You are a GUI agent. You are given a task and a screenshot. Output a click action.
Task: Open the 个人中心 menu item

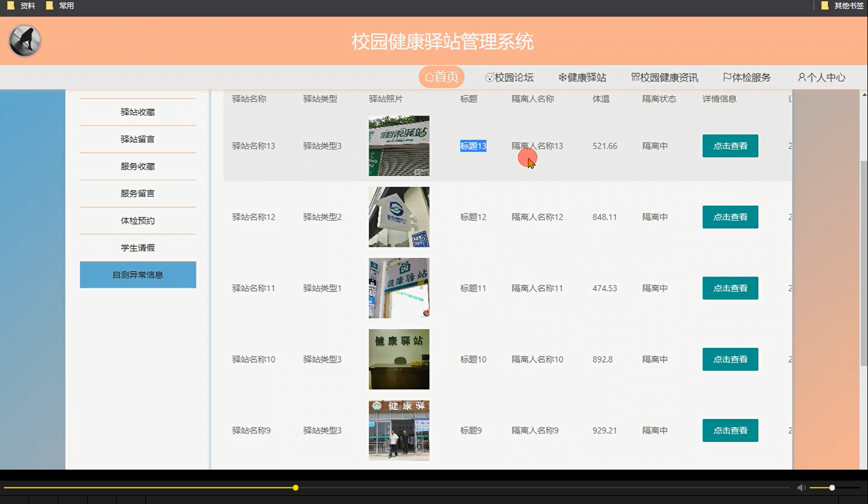click(x=822, y=77)
